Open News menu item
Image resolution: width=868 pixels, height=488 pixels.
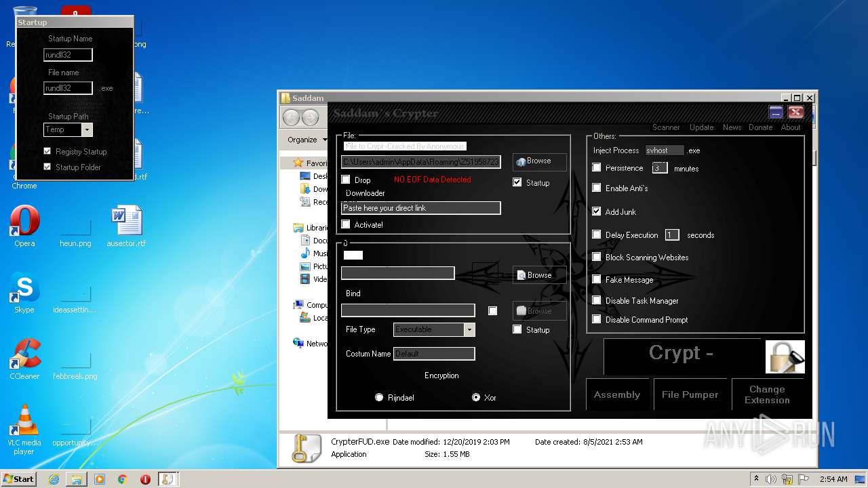[x=732, y=127]
